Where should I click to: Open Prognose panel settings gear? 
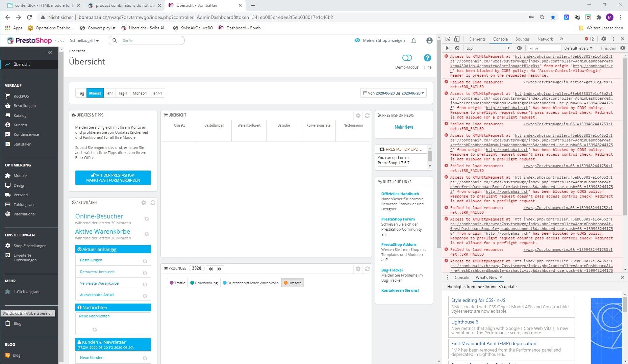pyautogui.click(x=358, y=269)
